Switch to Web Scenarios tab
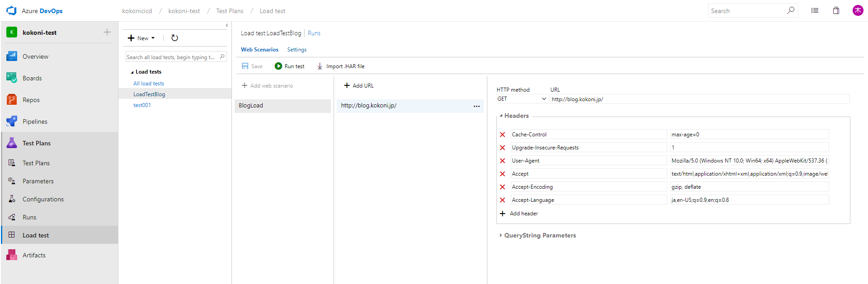The width and height of the screenshot is (868, 284). tap(259, 50)
